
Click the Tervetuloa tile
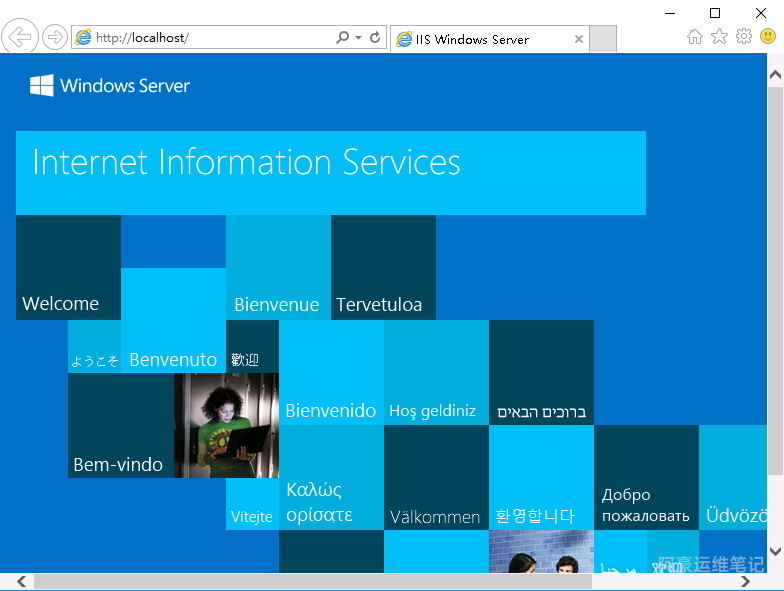click(x=384, y=268)
